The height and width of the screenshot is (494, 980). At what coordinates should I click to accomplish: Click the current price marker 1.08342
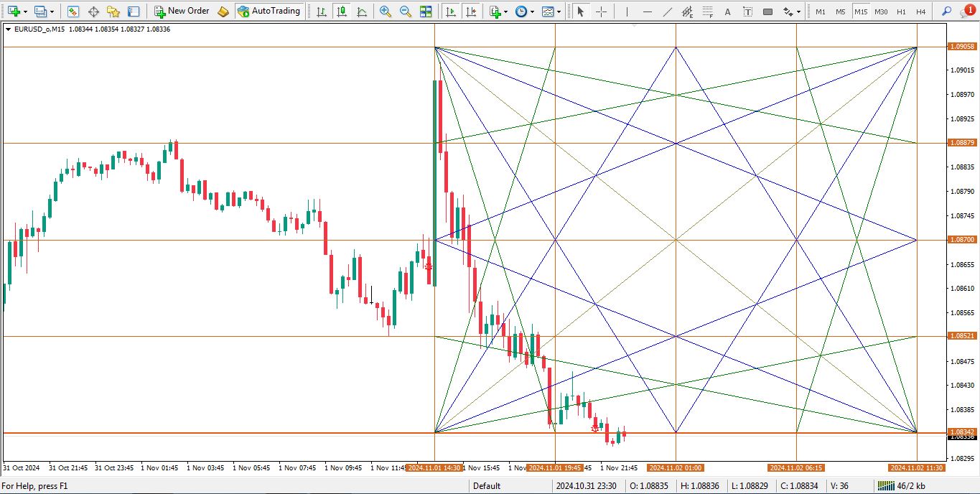[962, 429]
